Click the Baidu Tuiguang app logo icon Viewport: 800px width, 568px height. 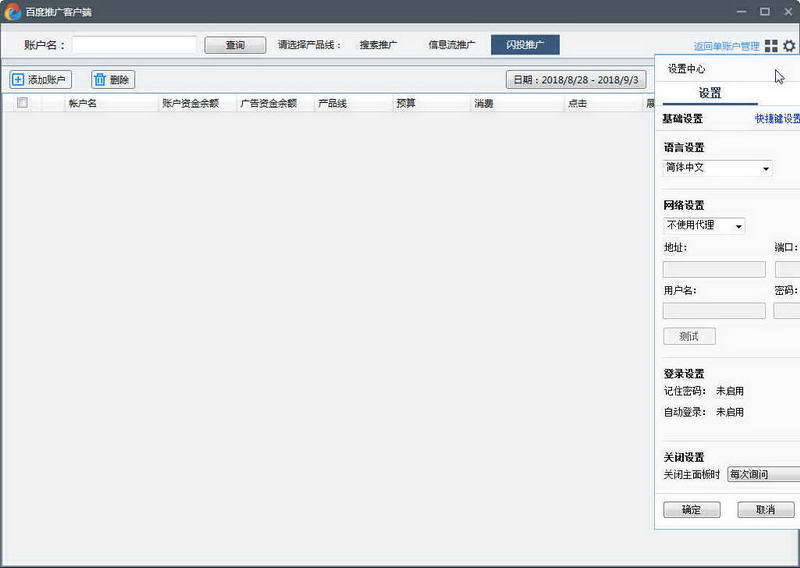[13, 12]
